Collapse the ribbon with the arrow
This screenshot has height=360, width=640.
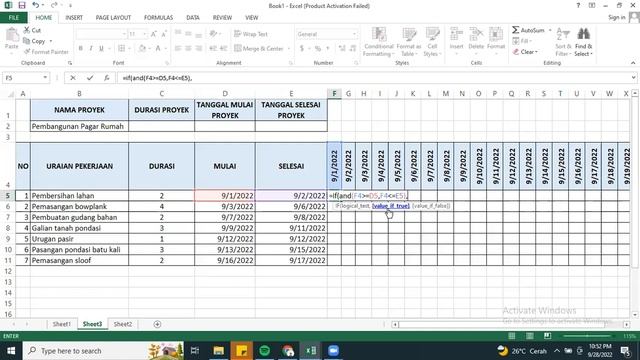[x=633, y=63]
